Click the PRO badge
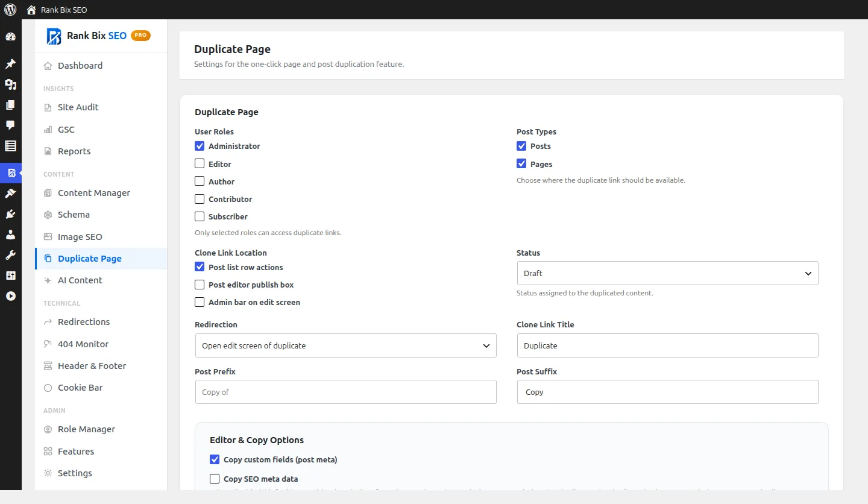 tap(140, 36)
